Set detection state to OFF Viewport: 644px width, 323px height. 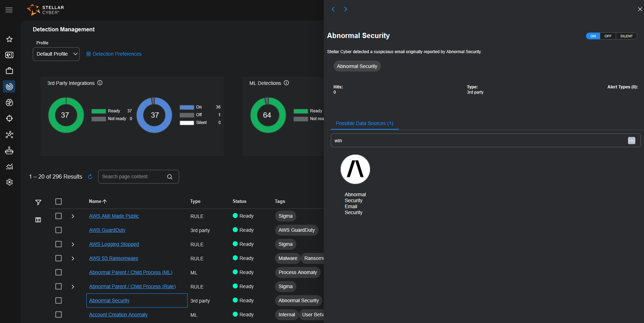(608, 36)
